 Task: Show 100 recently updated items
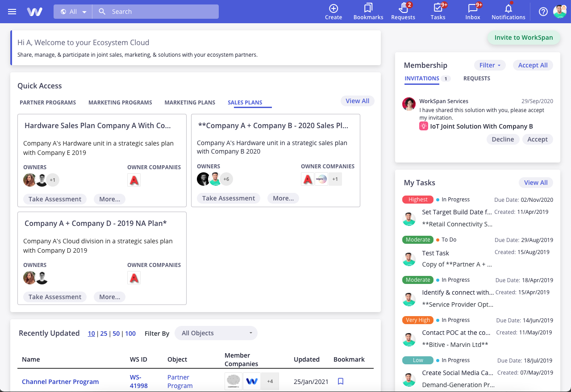130,334
